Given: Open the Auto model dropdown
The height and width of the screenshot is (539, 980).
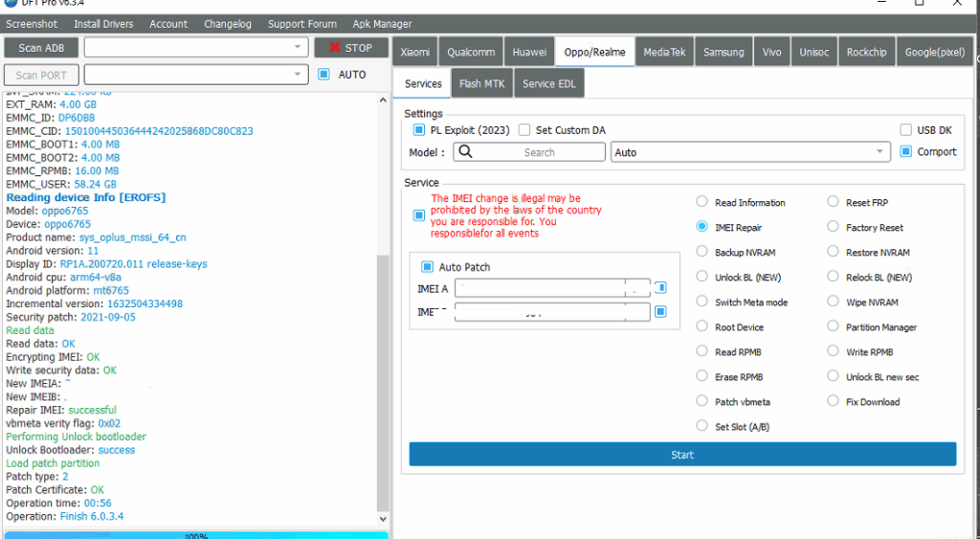Looking at the screenshot, I should coord(750,152).
